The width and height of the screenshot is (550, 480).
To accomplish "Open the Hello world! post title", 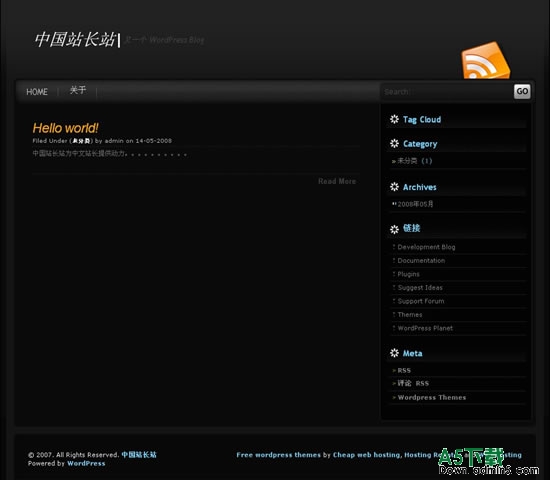I will (66, 128).
